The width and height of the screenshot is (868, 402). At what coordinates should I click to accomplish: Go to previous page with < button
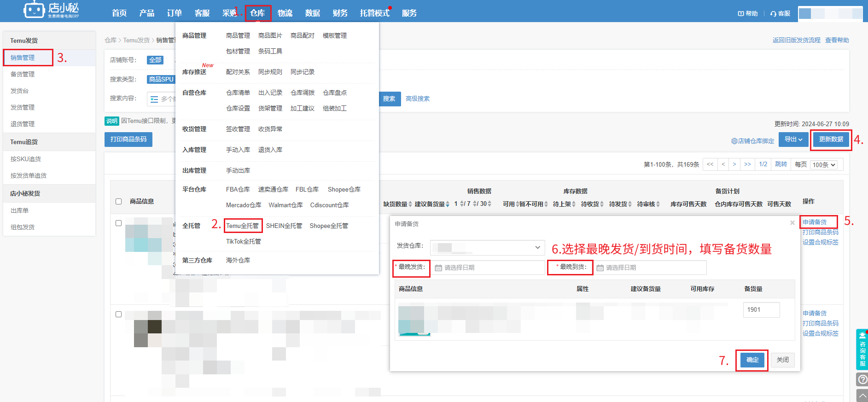[x=723, y=164]
